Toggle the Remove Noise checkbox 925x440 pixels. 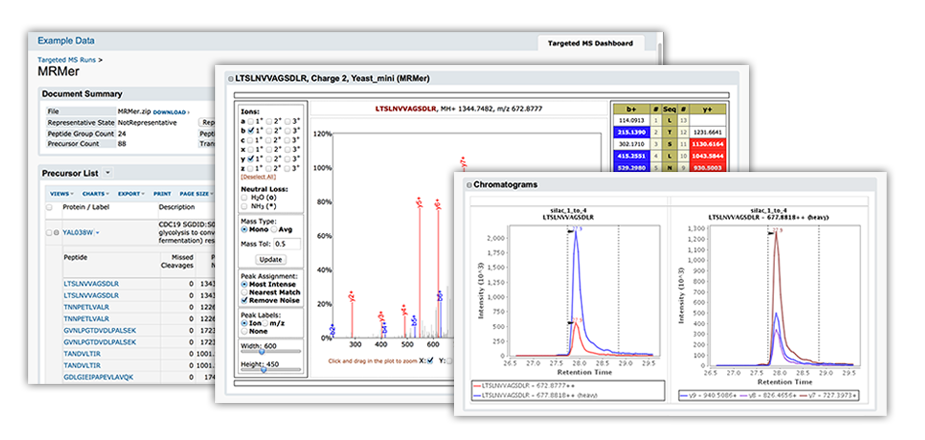click(x=244, y=300)
